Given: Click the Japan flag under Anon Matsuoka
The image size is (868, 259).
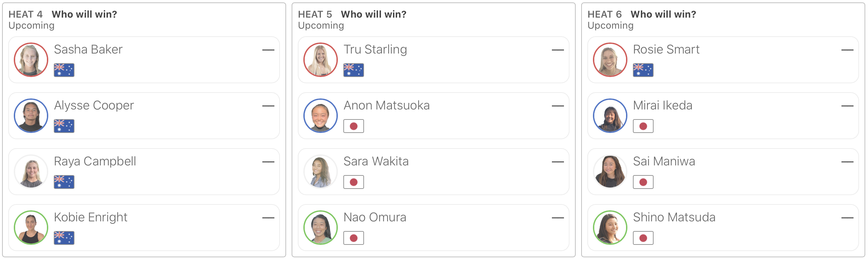Looking at the screenshot, I should 353,126.
